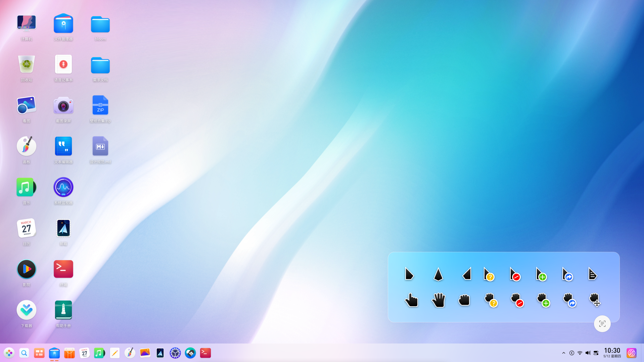Image resolution: width=644 pixels, height=362 pixels.
Task: Open the 日历 calendar desktop icon
Action: 27,228
